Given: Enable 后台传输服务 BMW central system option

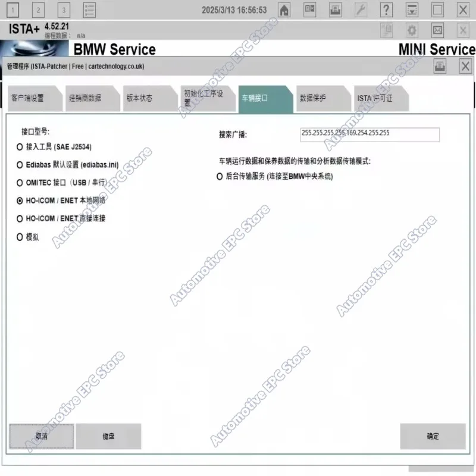Looking at the screenshot, I should 275,176.
